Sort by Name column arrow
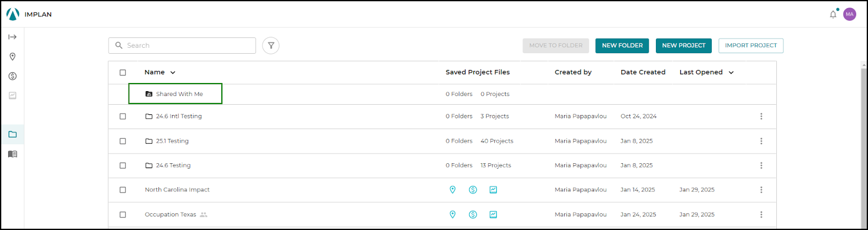 [x=173, y=72]
